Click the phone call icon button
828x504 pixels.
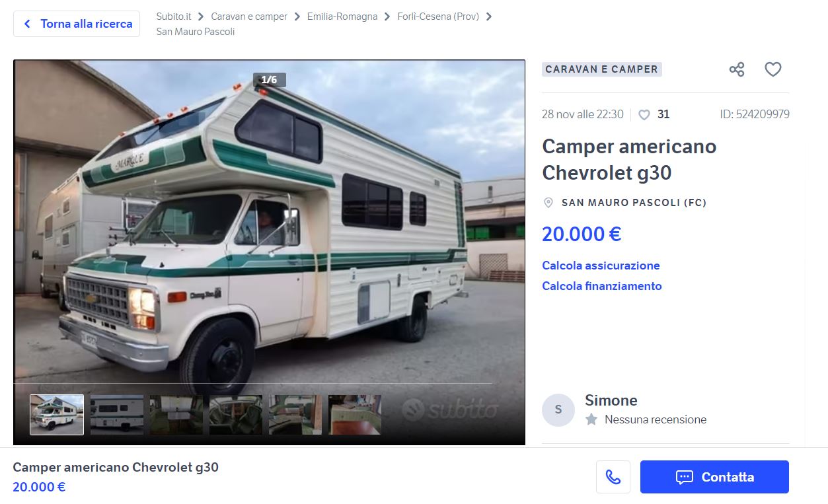(613, 477)
